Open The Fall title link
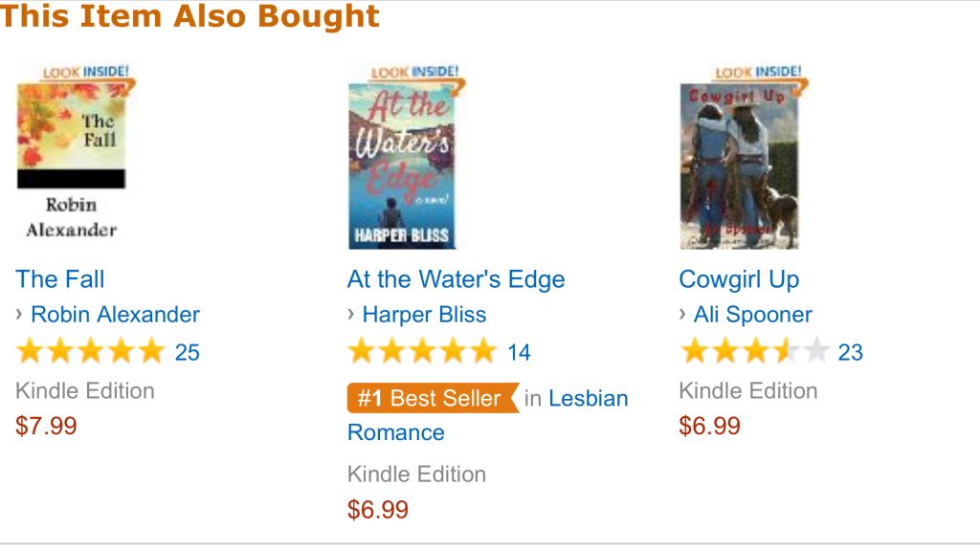980x551 pixels. pos(60,279)
